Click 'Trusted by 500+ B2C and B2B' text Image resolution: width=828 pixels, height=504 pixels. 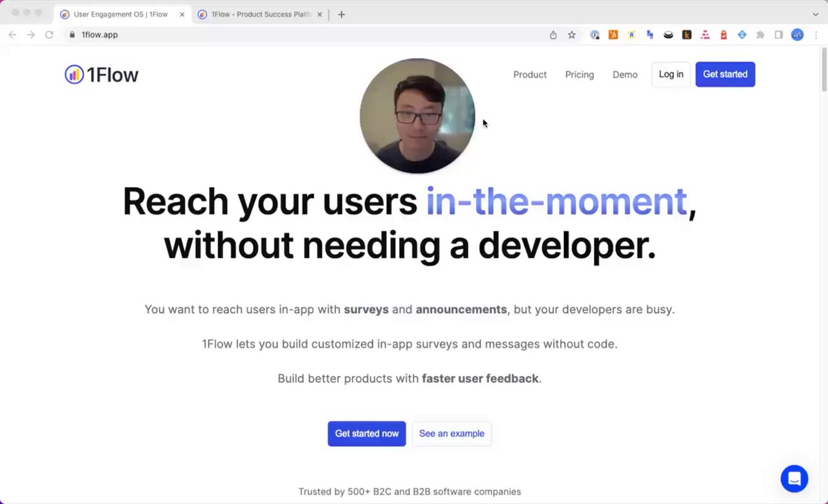click(x=409, y=492)
